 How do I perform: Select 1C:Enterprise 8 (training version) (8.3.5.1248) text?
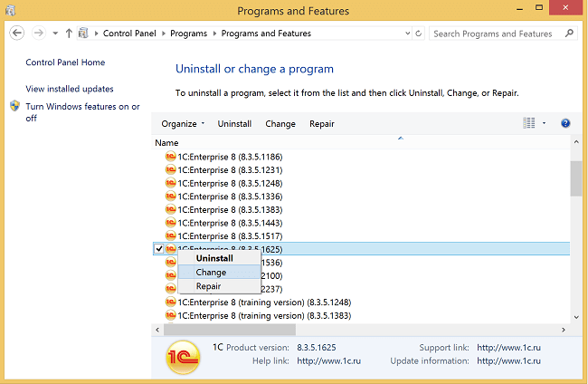[x=264, y=302]
